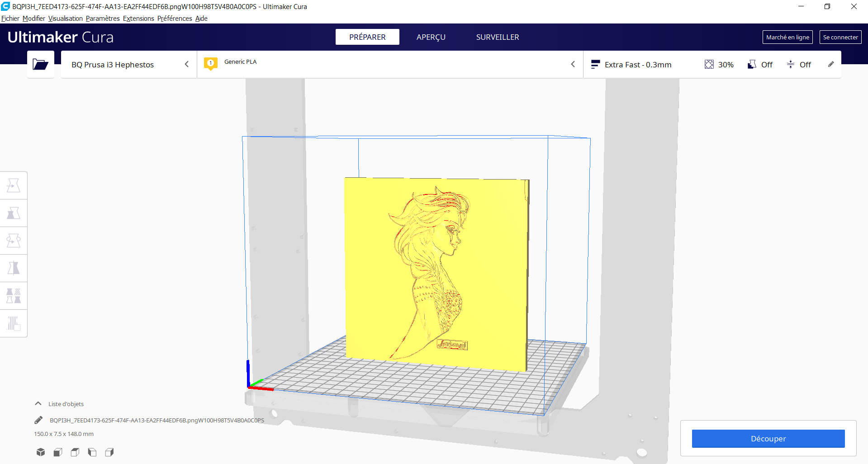Switch to 3D view cube icon
The image size is (868, 464).
(41, 452)
